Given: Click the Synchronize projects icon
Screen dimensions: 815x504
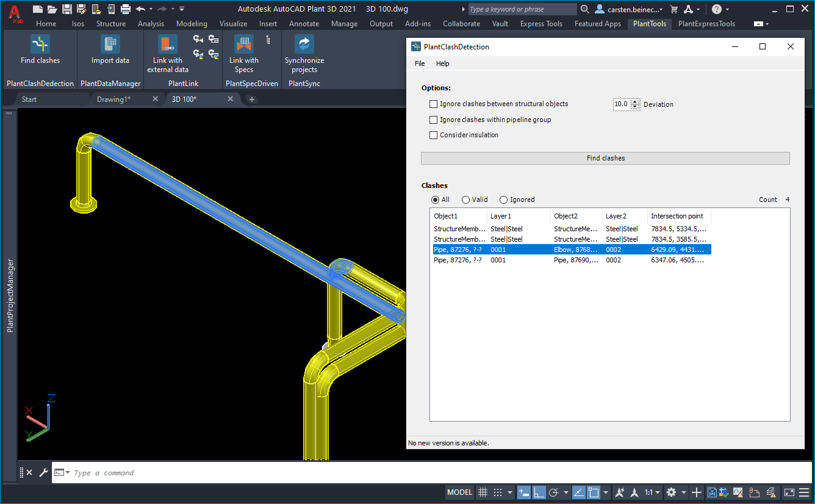Looking at the screenshot, I should 304,45.
